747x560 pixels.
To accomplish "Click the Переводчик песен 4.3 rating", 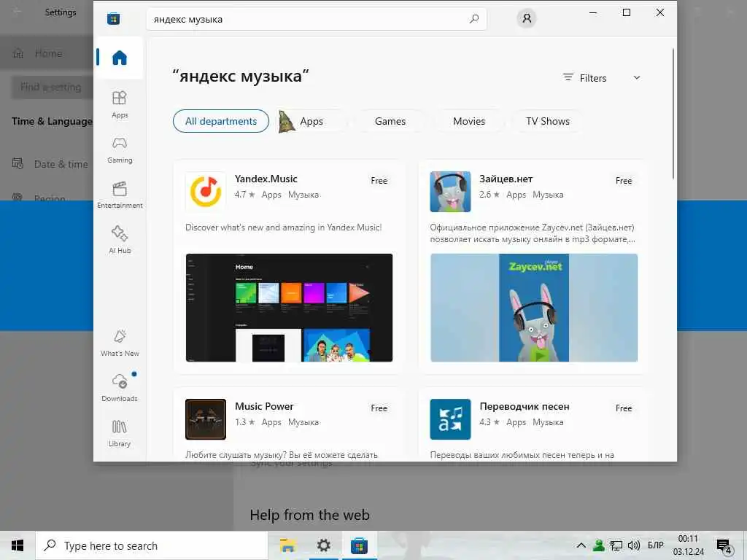I will [x=489, y=422].
